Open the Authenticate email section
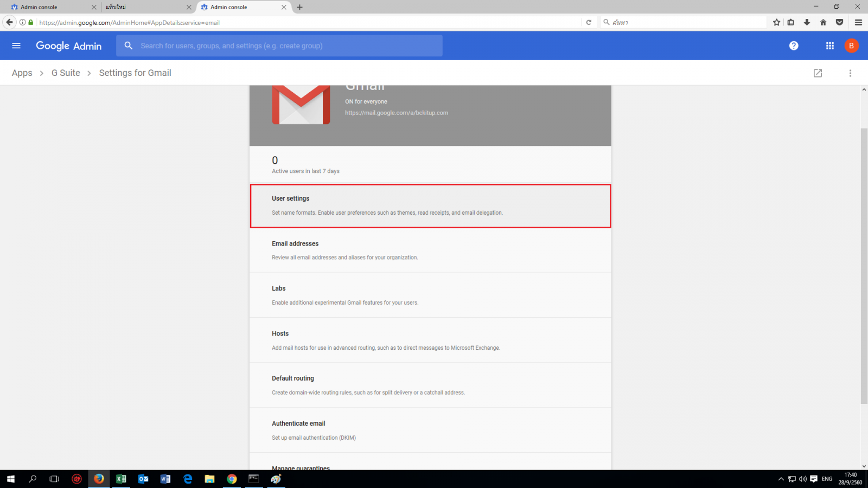 point(430,430)
